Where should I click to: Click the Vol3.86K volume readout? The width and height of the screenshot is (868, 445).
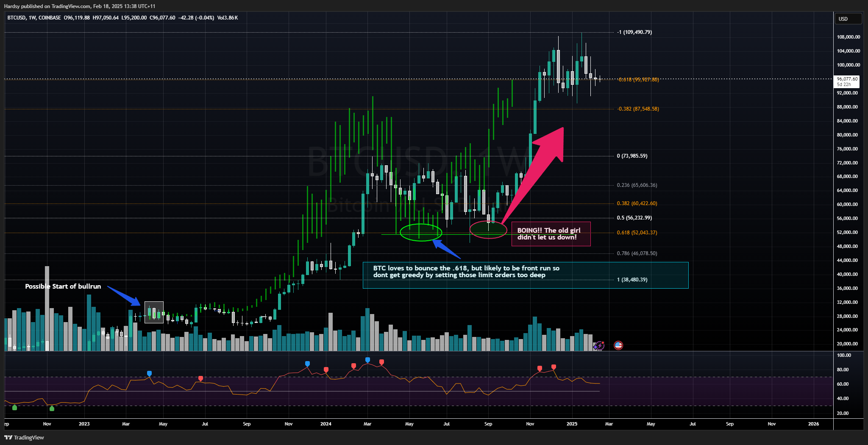[227, 18]
